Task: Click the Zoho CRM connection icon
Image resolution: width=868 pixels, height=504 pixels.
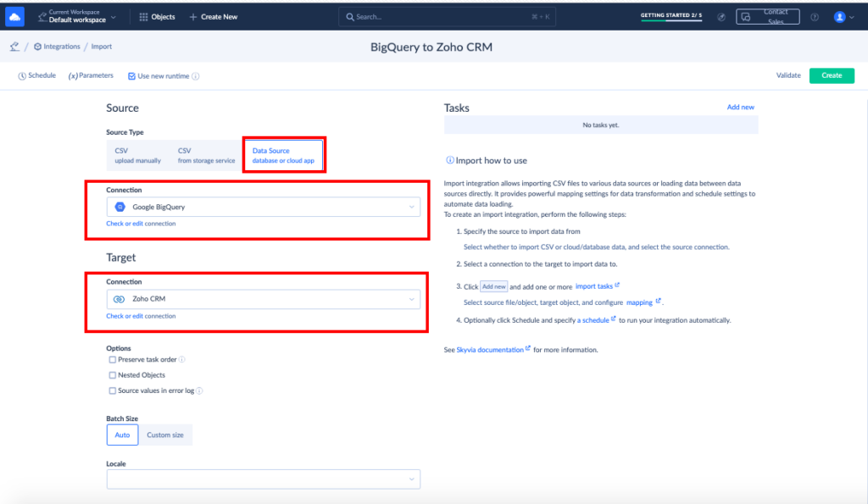Action: pyautogui.click(x=119, y=299)
